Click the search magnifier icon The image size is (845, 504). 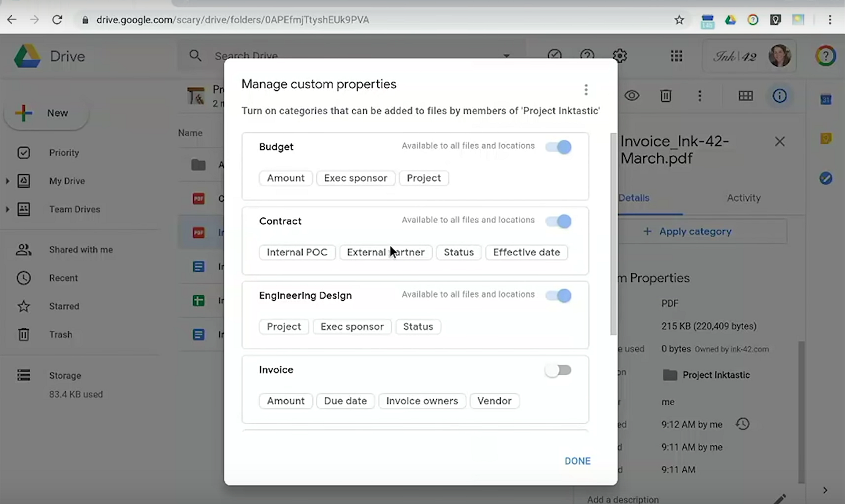point(195,55)
